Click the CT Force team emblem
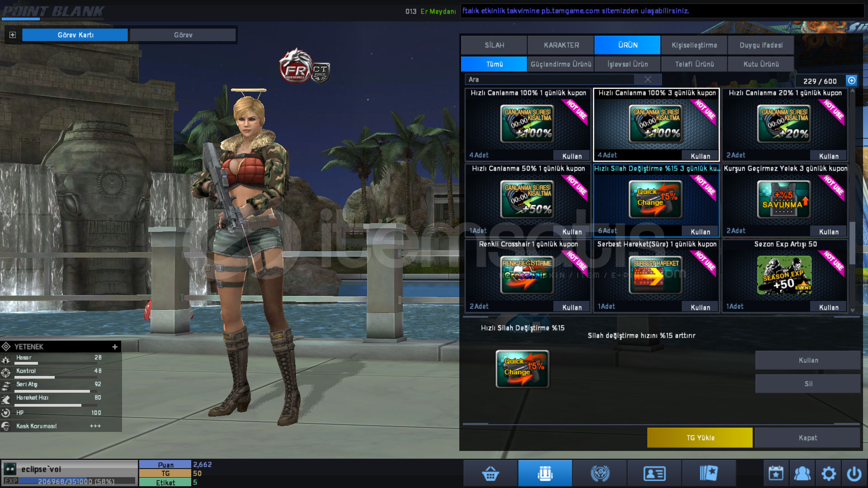868x488 pixels. [x=321, y=73]
